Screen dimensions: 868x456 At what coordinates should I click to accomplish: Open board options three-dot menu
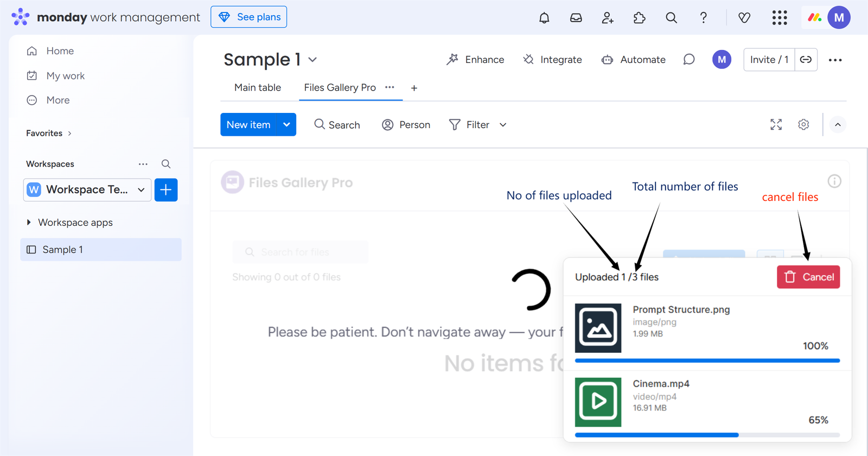835,60
